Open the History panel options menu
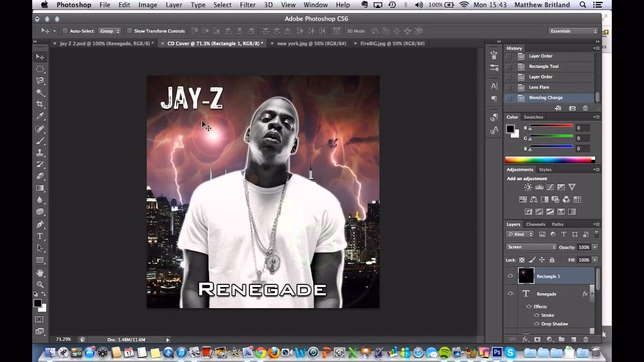Screen dimensions: 644x362 tap(596, 48)
